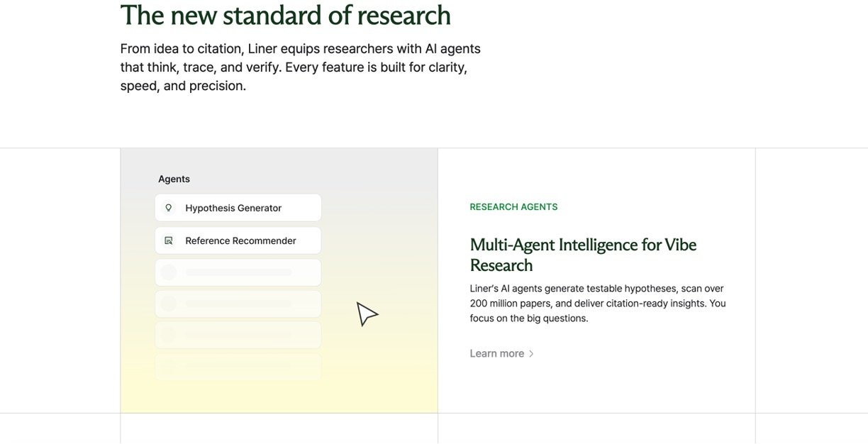This screenshot has width=868, height=444.
Task: Select the third blank placeholder agent row
Action: (238, 335)
